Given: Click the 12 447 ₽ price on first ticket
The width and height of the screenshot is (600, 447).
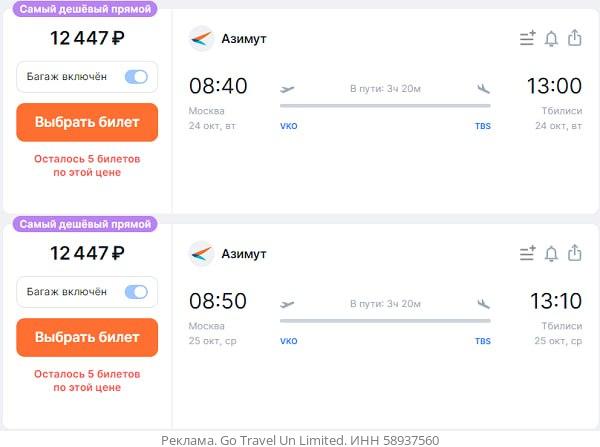Looking at the screenshot, I should (87, 39).
